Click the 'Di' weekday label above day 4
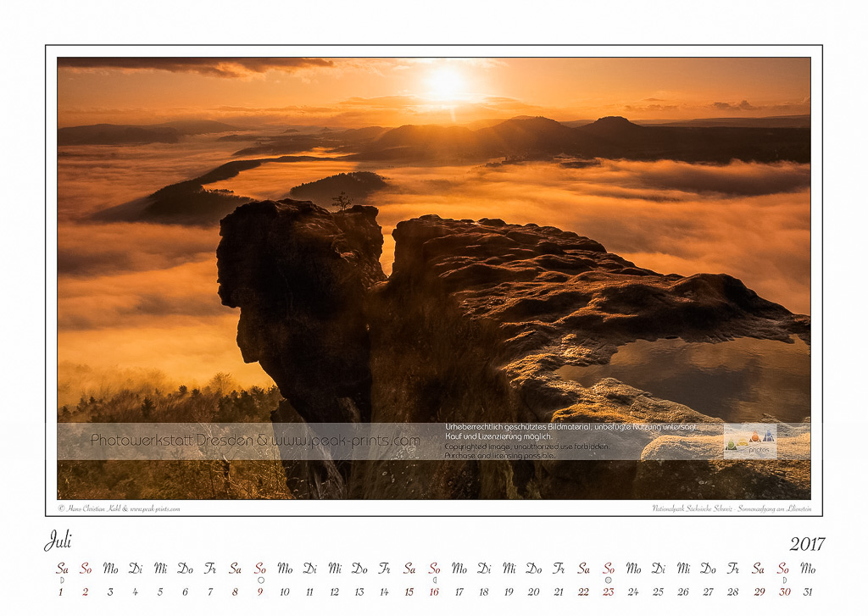 tap(136, 569)
